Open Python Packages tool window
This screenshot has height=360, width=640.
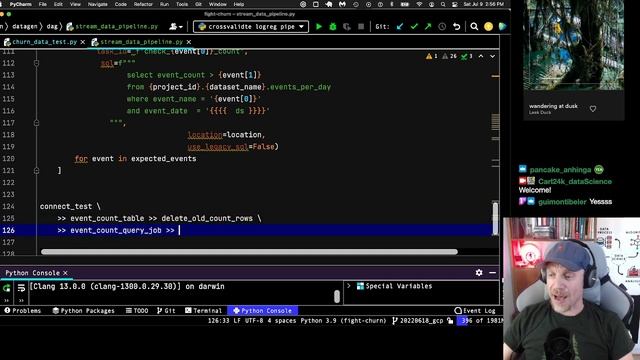[x=84, y=311]
